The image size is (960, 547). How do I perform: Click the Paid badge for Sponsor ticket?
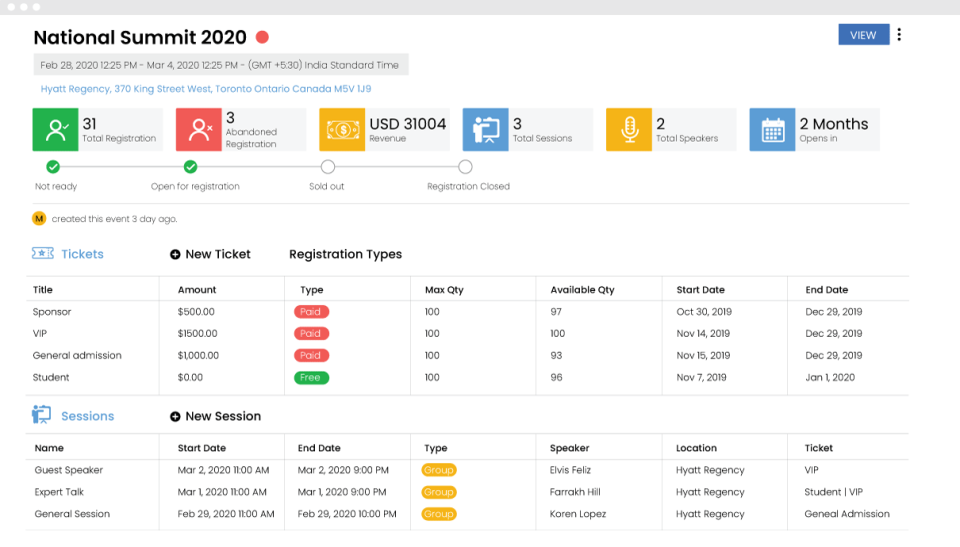311,312
